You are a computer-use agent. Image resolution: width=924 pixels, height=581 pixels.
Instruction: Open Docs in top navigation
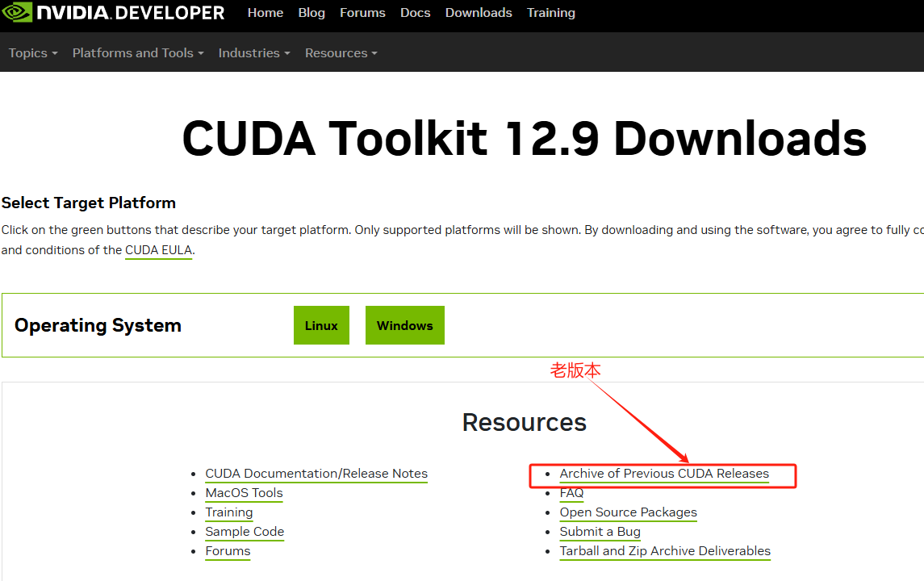pyautogui.click(x=416, y=12)
